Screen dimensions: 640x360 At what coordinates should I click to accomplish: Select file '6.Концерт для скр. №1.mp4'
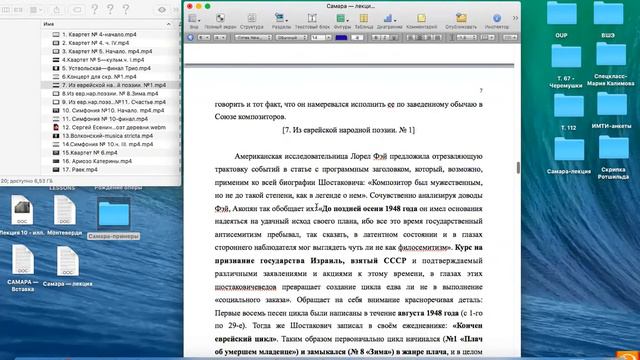pyautogui.click(x=99, y=77)
